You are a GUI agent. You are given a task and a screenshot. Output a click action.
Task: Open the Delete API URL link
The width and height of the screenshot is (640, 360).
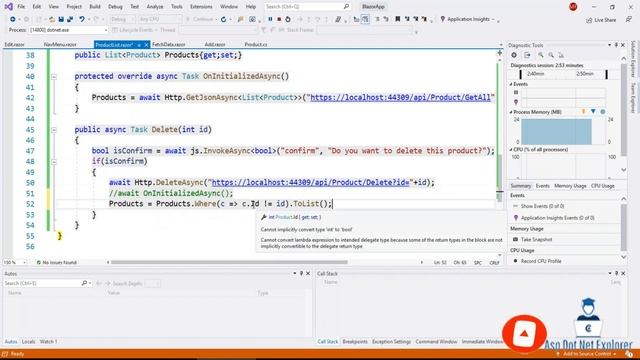310,182
